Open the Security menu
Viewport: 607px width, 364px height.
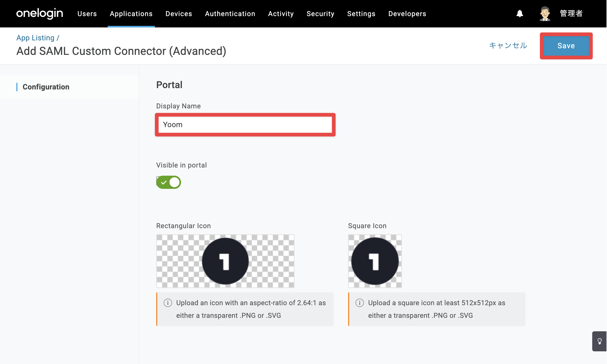(x=320, y=14)
